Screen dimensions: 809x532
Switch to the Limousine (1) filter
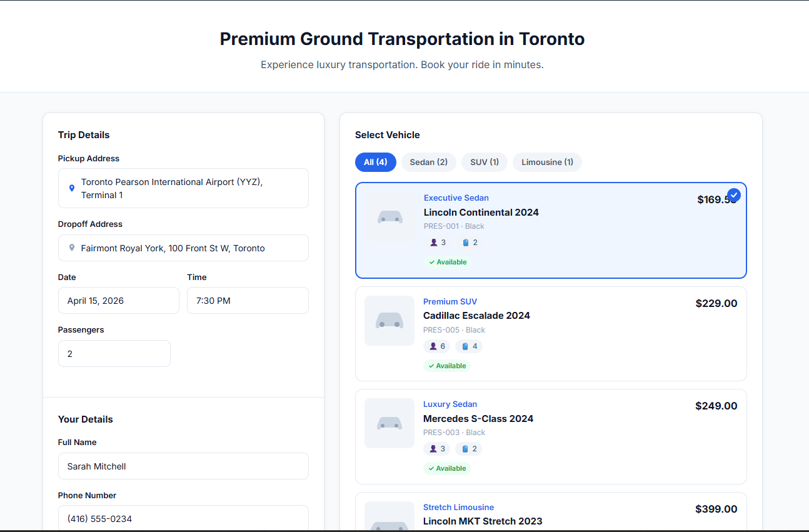(x=547, y=162)
